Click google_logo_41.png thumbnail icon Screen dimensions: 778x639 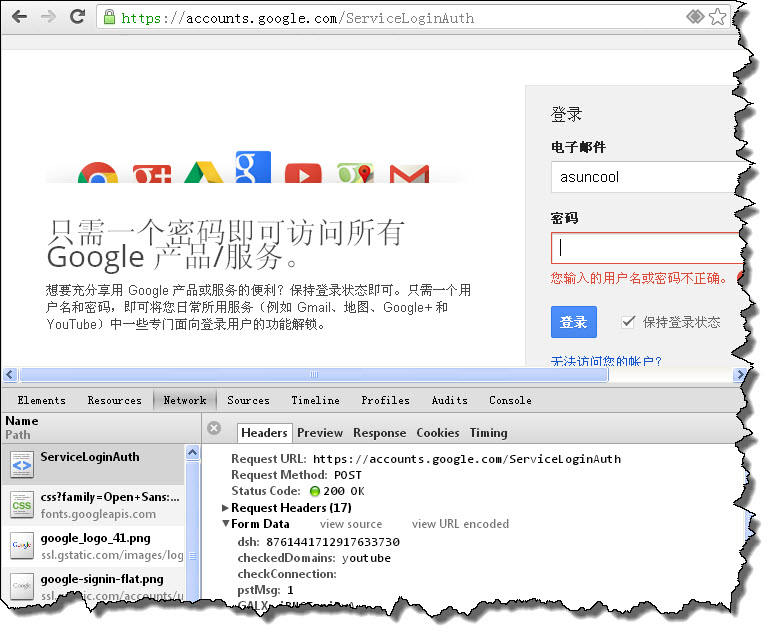coord(22,546)
